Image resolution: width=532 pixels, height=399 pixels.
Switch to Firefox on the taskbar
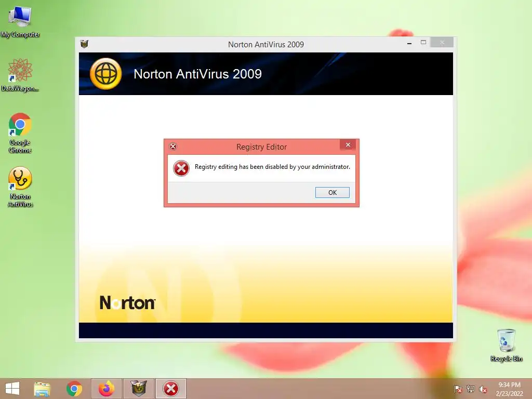point(107,389)
